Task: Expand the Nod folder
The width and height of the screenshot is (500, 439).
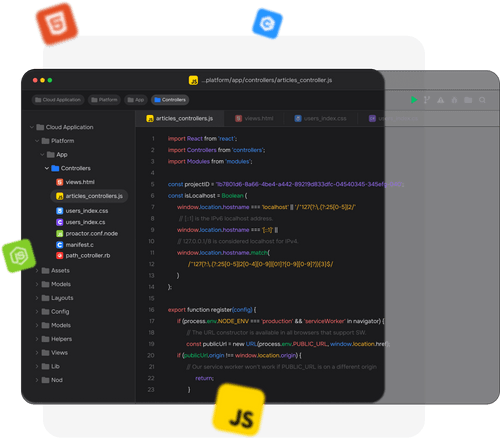Action: click(x=37, y=380)
